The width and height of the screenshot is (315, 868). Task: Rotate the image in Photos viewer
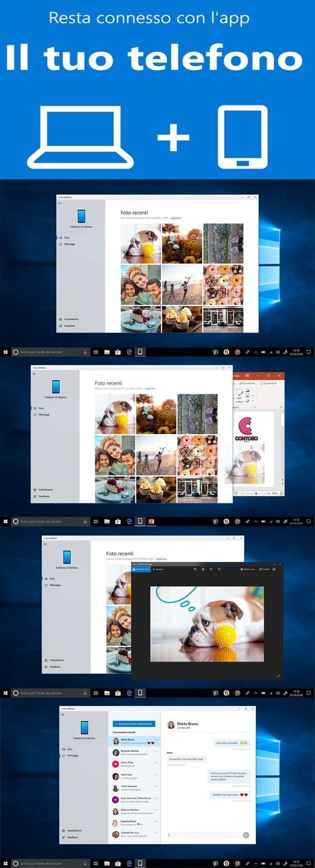click(219, 569)
